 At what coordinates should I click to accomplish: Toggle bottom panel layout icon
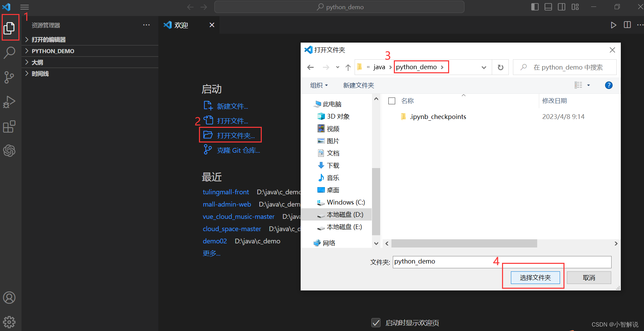[548, 7]
